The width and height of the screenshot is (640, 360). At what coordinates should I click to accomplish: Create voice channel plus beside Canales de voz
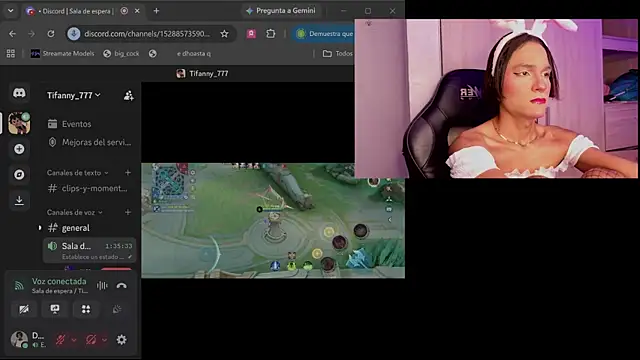pyautogui.click(x=128, y=212)
